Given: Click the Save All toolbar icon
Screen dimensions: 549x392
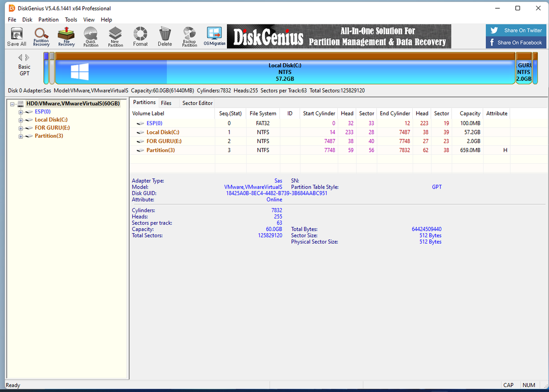Looking at the screenshot, I should 17,37.
